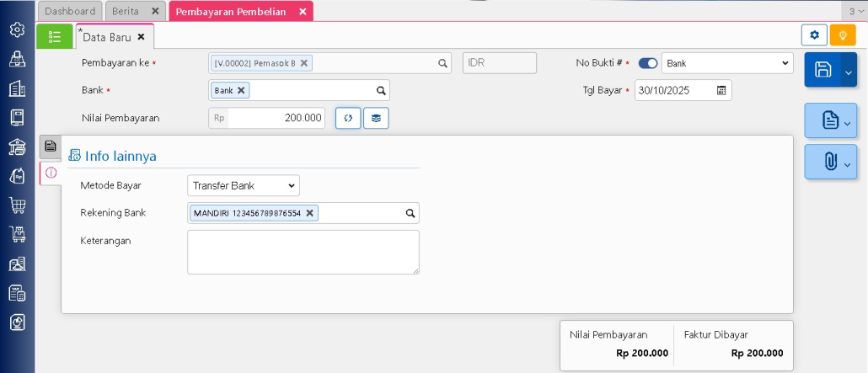The width and height of the screenshot is (868, 373).
Task: Toggle the No Bukti automatic numbering switch
Action: 648,63
